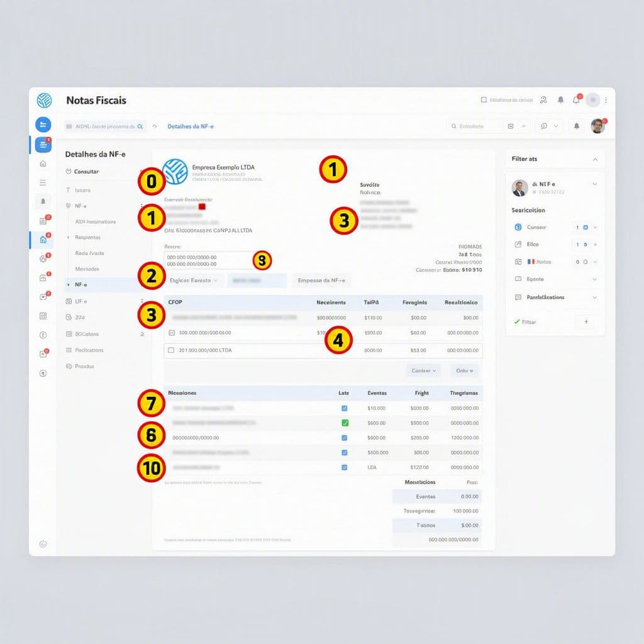Expand the Egonte section

(595, 279)
